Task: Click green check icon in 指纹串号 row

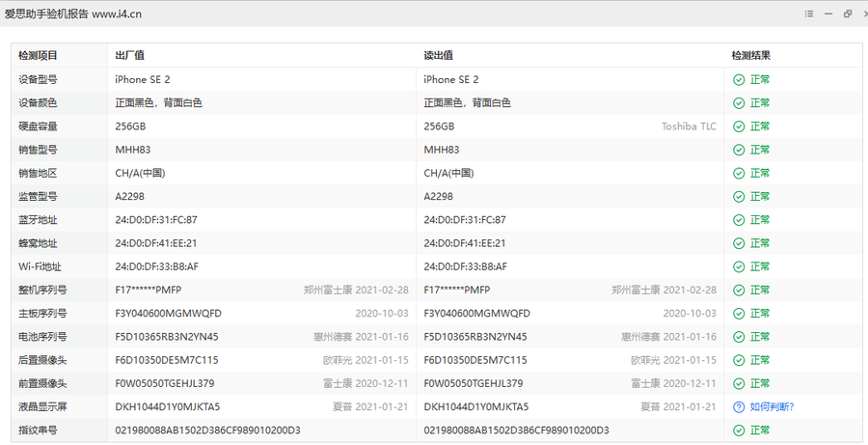Action: click(739, 430)
